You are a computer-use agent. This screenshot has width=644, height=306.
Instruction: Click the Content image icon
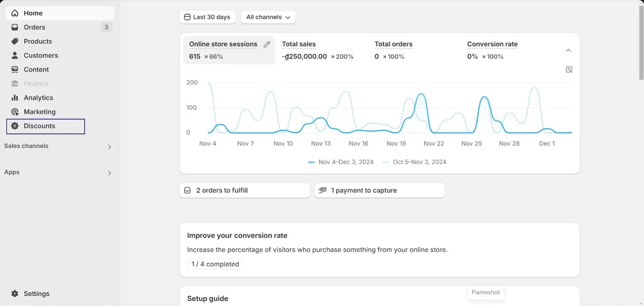click(x=15, y=70)
